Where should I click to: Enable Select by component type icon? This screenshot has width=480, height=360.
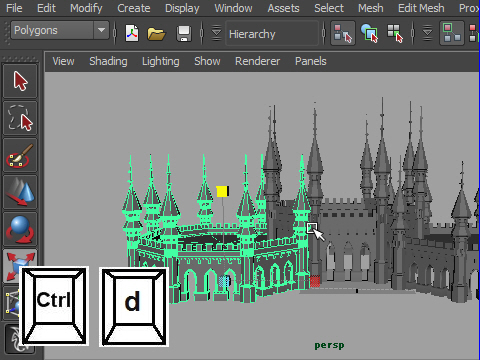pos(395,33)
